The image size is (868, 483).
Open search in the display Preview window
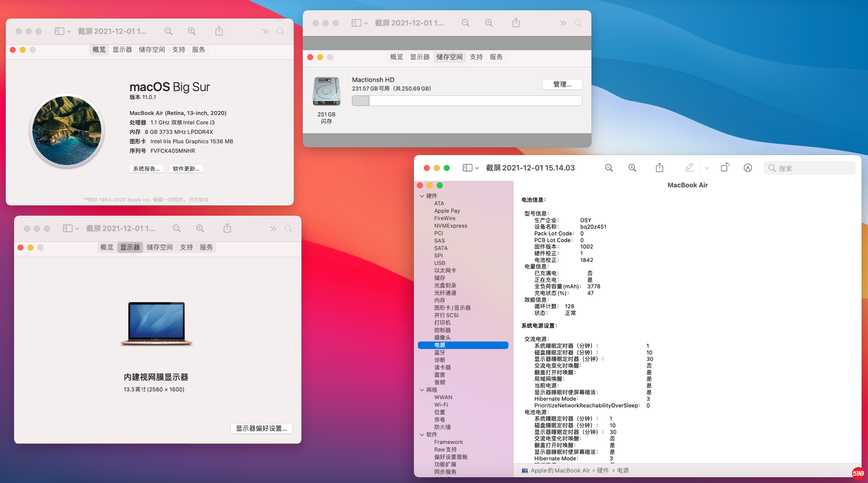click(288, 228)
